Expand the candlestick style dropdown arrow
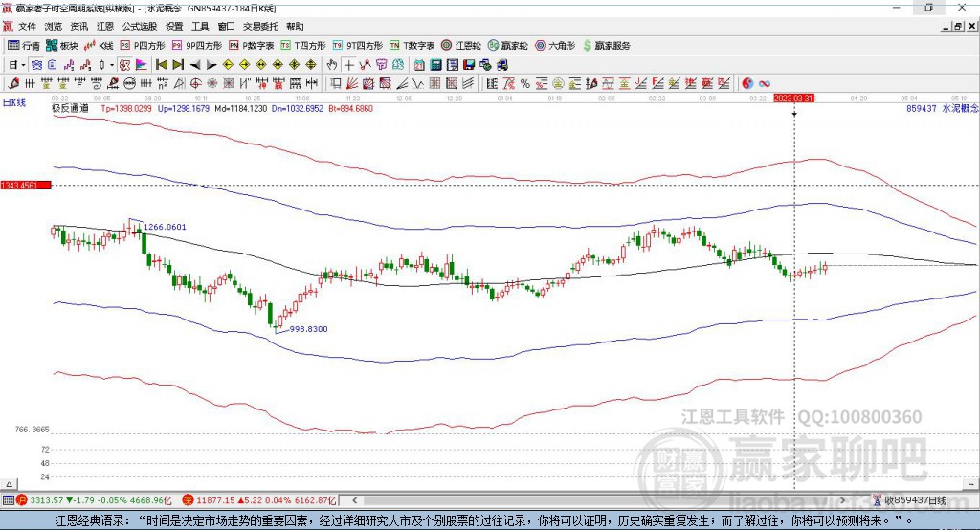This screenshot has height=530, width=980. [111, 65]
